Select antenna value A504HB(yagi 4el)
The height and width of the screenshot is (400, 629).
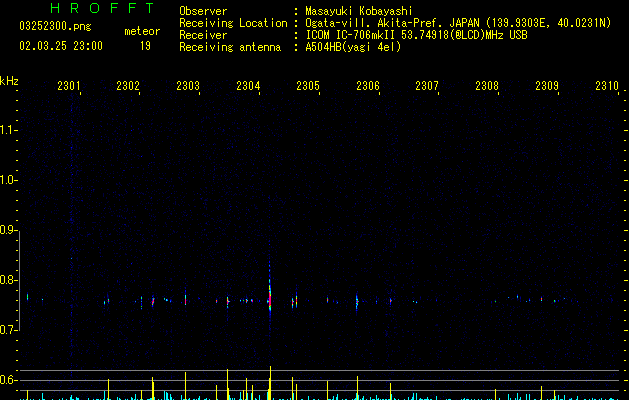pyautogui.click(x=353, y=47)
